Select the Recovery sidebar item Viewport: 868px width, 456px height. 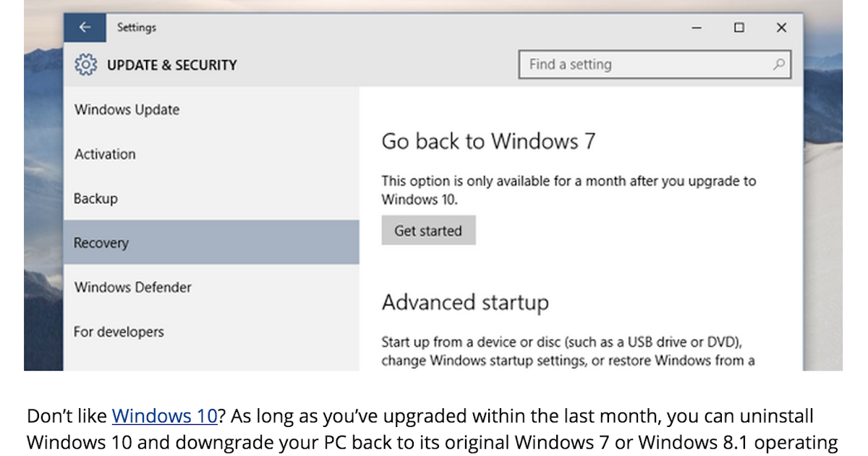pyautogui.click(x=101, y=243)
